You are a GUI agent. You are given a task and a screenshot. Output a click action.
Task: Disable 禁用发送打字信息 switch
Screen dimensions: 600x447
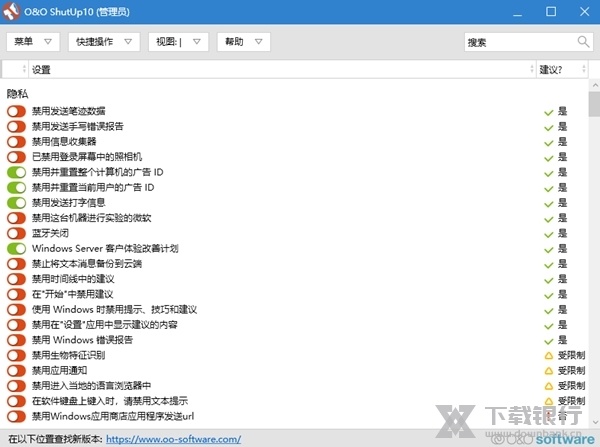[16, 203]
